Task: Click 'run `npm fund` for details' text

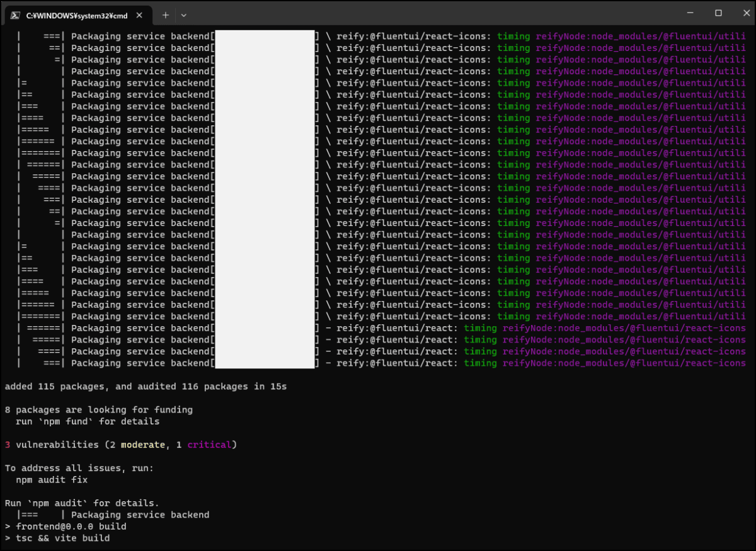Action: pyautogui.click(x=88, y=421)
